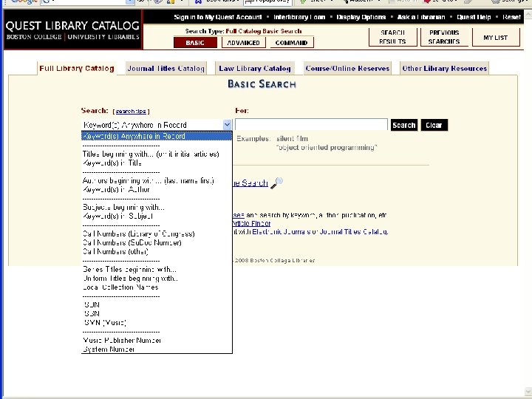Open Display Options link

coord(361,17)
